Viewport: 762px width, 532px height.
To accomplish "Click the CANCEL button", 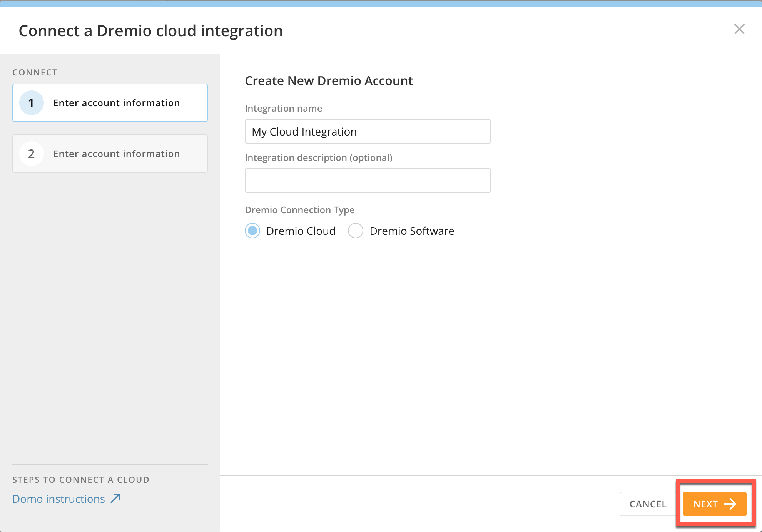I will (648, 504).
